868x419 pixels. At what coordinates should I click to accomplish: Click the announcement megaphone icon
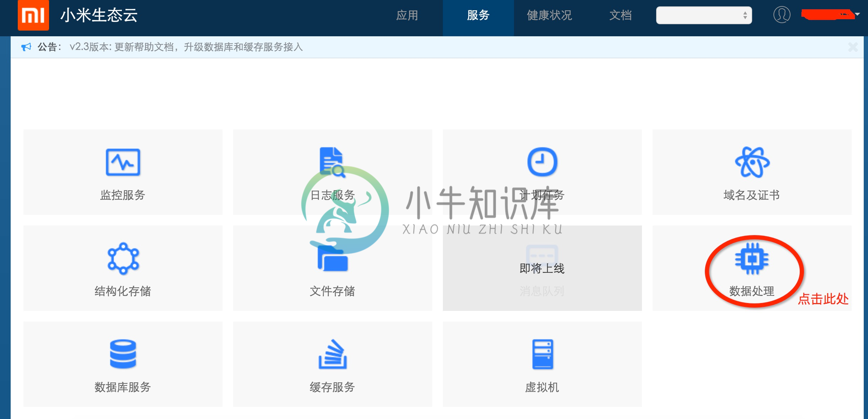[x=26, y=47]
